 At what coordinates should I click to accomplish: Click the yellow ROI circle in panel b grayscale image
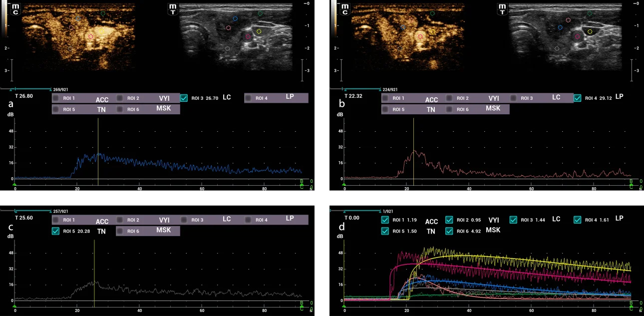pyautogui.click(x=590, y=32)
